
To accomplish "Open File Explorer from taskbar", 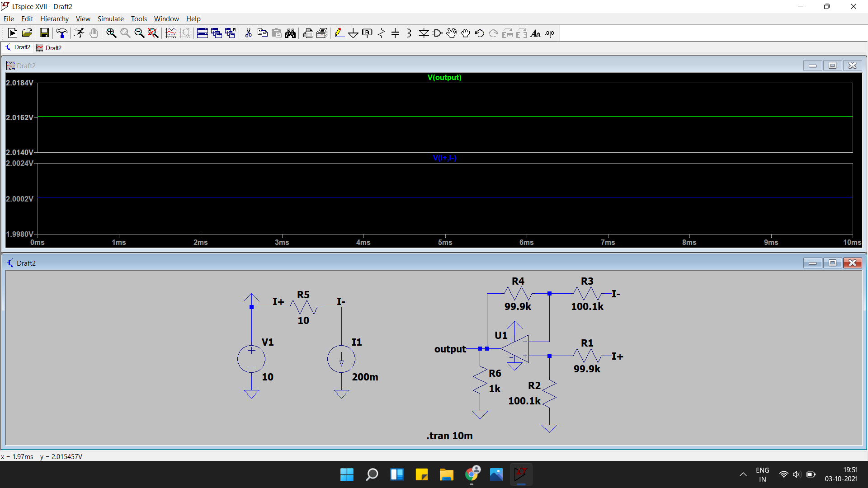I will click(446, 474).
